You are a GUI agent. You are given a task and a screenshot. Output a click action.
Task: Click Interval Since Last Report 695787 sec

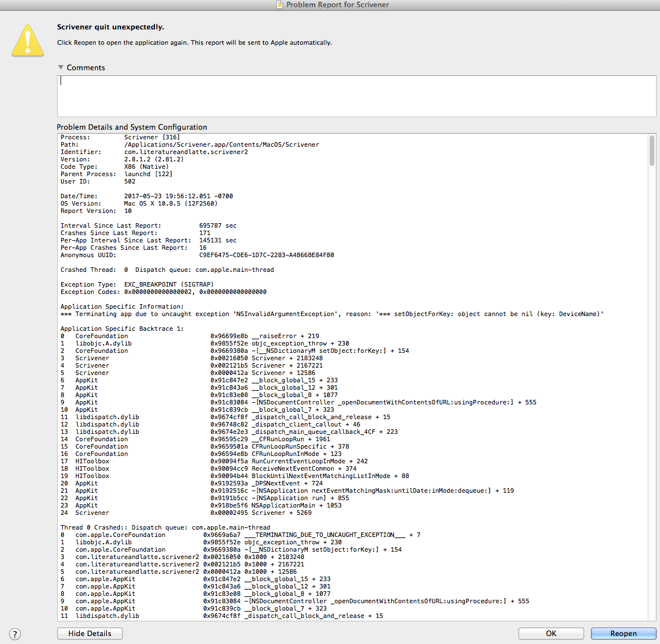tap(148, 226)
